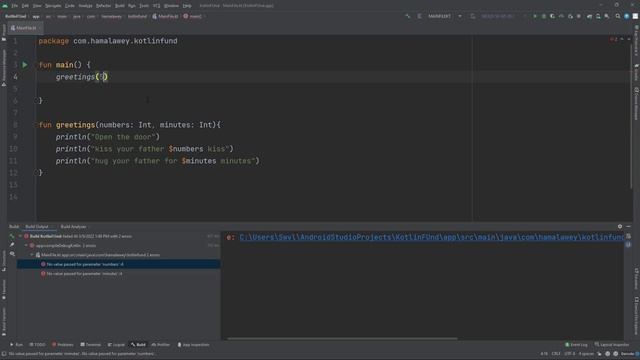Click fold arrow on main function line
This screenshot has height=360, width=640.
(x=36, y=65)
